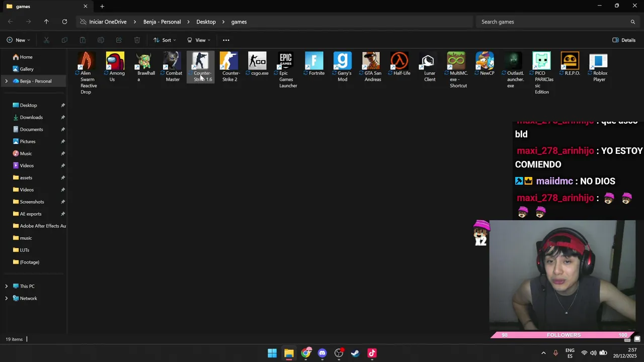This screenshot has width=644, height=362.
Task: Select the PICO PARK Classic Edition shortcut
Action: [x=542, y=73]
